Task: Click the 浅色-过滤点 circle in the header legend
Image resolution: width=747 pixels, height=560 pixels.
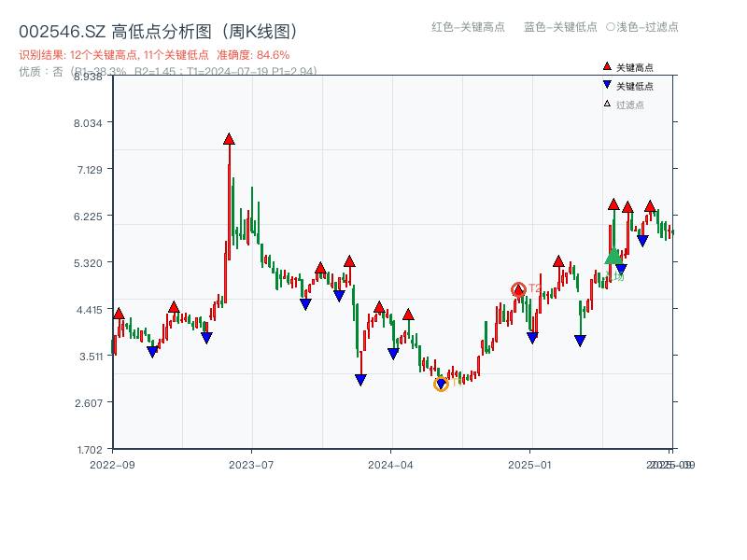Action: (x=611, y=27)
